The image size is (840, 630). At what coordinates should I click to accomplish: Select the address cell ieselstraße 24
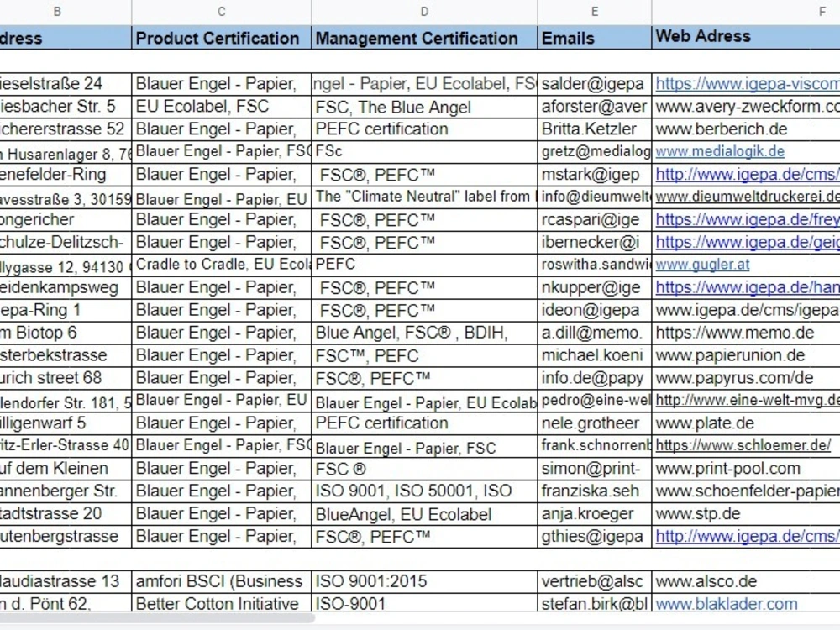pos(66,84)
